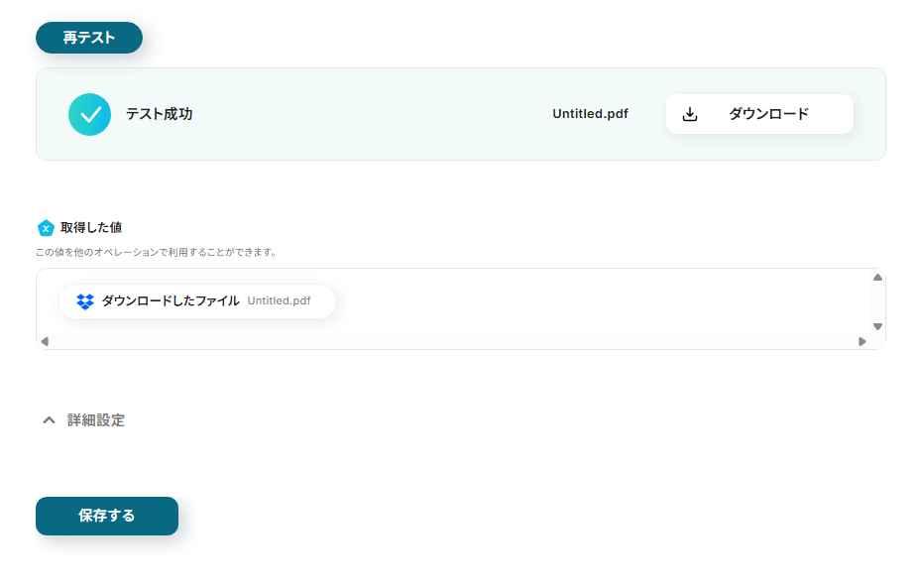Click the scroll up arrow of the values box
This screenshot has width=916, height=588.
[877, 277]
